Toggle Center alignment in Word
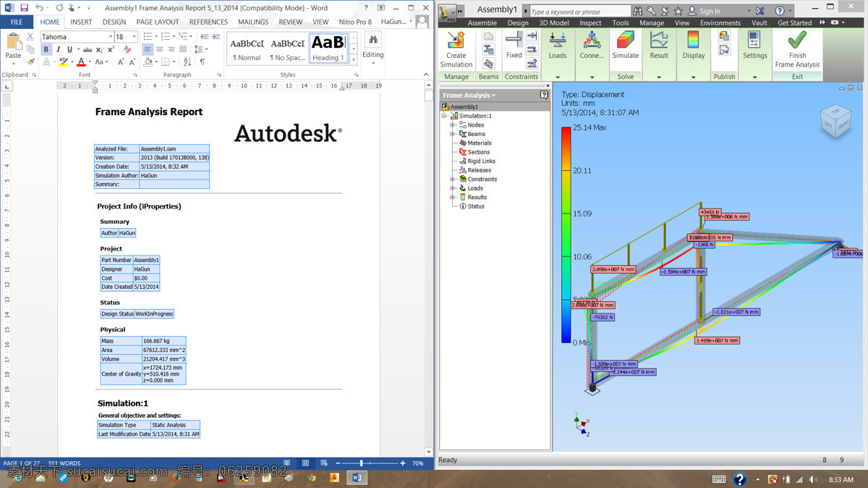Image resolution: width=868 pixels, height=488 pixels. pos(159,50)
